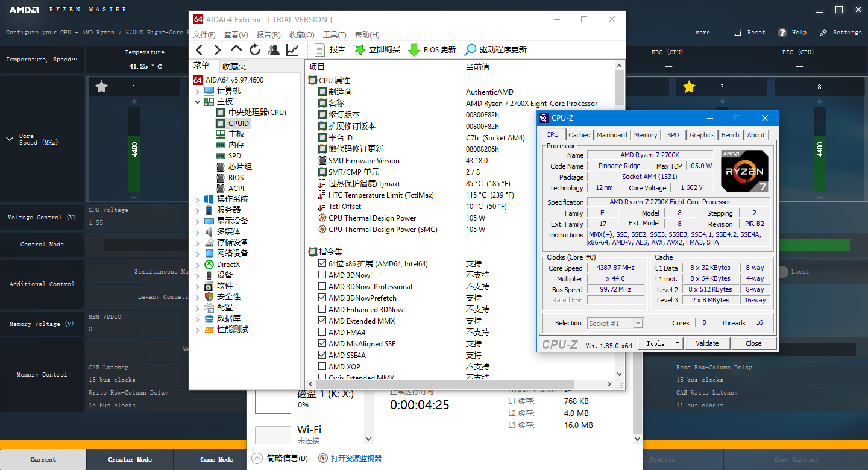
Task: Go back using AIDA64 back arrow
Action: coord(200,50)
